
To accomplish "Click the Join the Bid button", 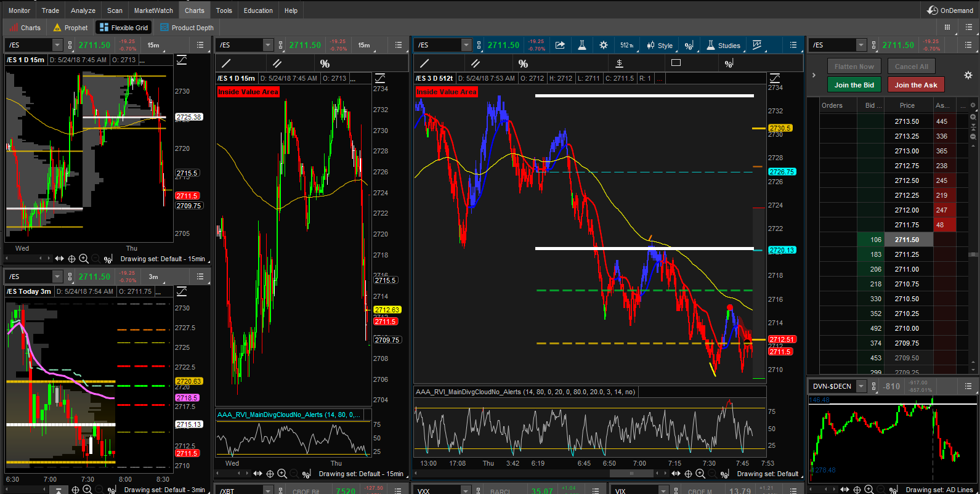I will pyautogui.click(x=854, y=85).
